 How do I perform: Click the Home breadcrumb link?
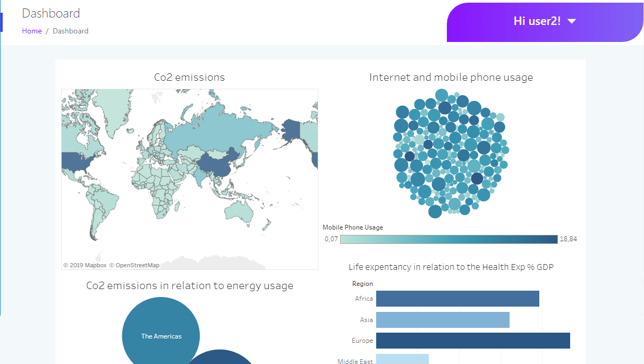click(31, 31)
